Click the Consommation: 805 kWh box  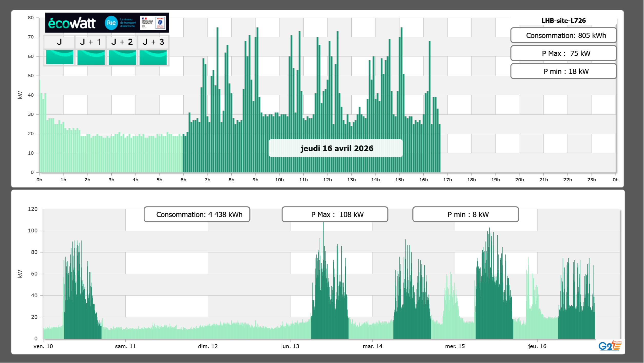[x=563, y=35]
